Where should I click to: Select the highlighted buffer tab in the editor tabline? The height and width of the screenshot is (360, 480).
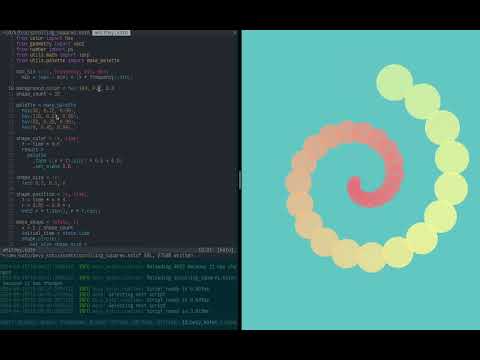[x=111, y=33]
